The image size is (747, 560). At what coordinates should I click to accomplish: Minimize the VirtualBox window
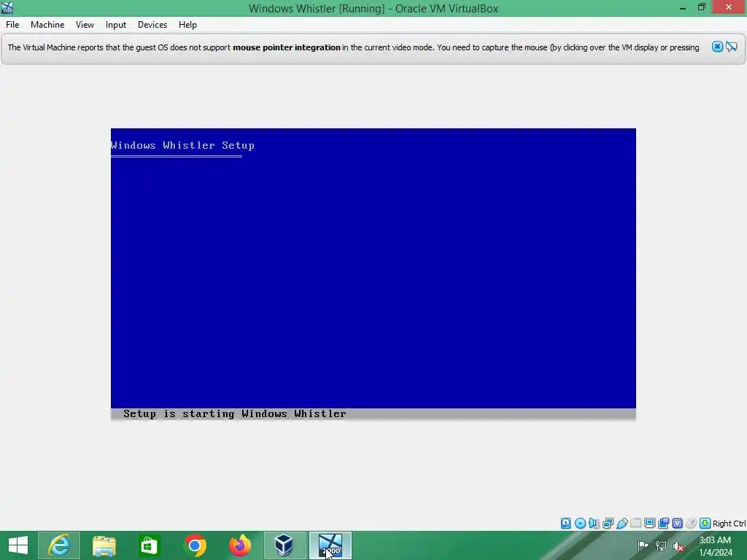683,7
